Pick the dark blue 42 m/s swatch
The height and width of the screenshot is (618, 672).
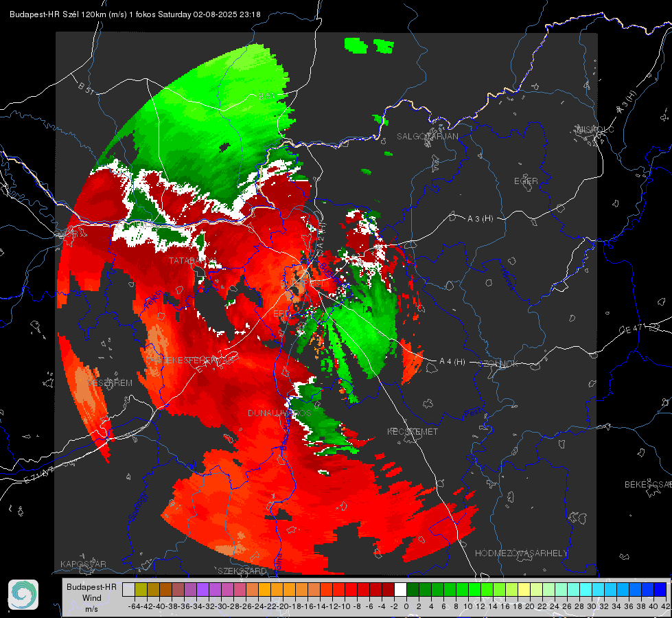click(660, 589)
